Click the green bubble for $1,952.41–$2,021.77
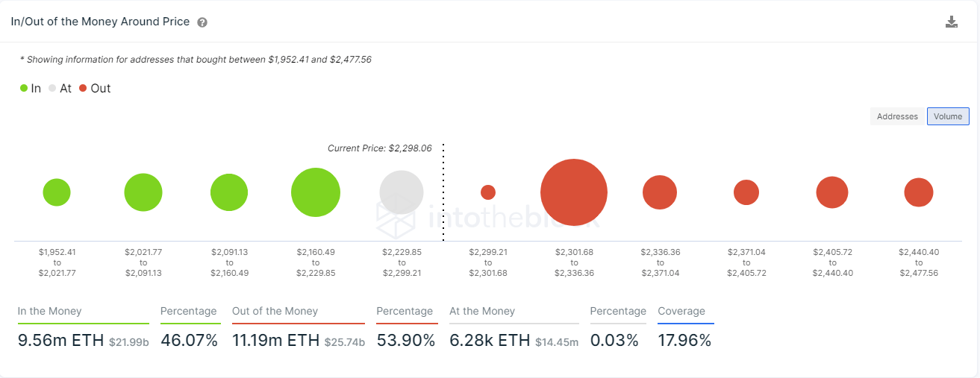This screenshot has width=980, height=378. 57,192
